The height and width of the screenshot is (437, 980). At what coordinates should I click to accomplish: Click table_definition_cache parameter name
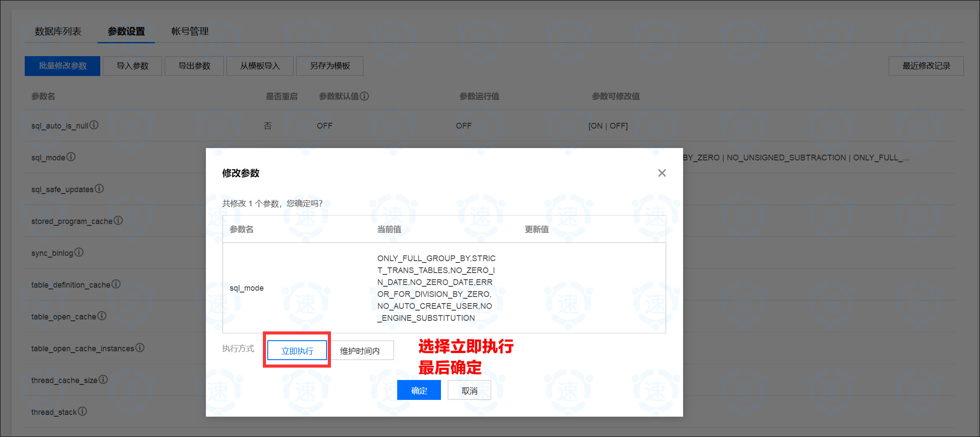coord(71,285)
